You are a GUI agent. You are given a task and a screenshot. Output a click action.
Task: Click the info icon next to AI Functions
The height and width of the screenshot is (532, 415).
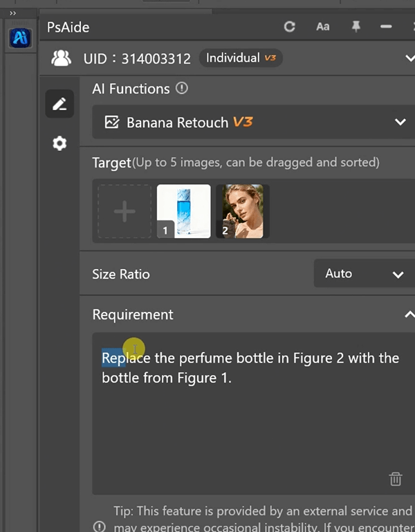coord(182,89)
